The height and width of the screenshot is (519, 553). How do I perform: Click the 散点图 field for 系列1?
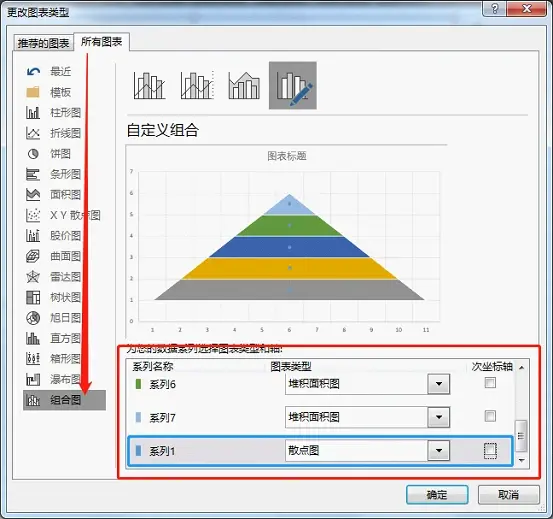click(x=356, y=451)
